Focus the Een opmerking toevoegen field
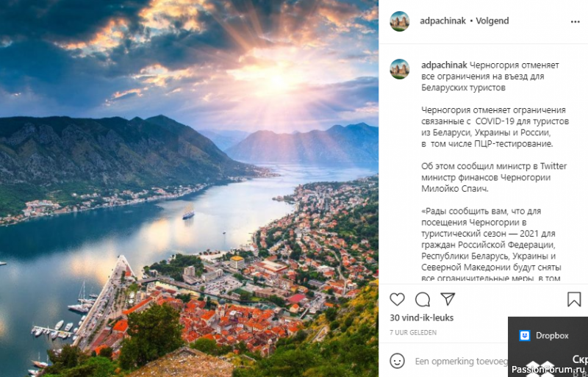The width and height of the screenshot is (588, 377). pos(460,361)
